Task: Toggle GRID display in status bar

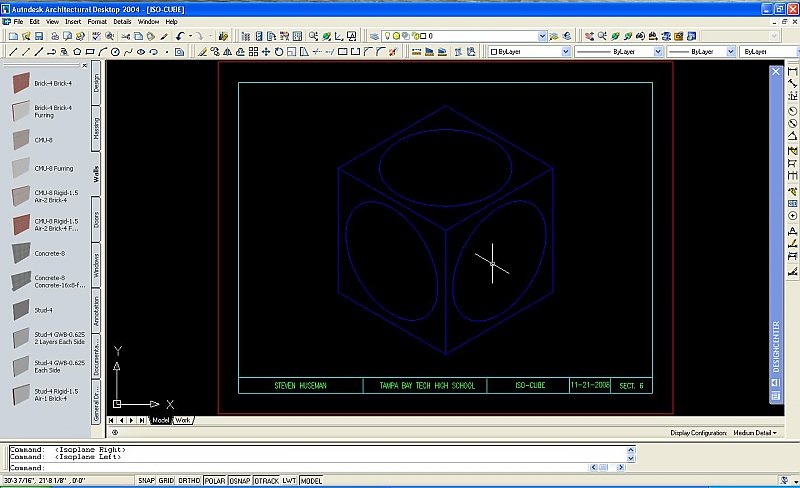Action: [166, 481]
